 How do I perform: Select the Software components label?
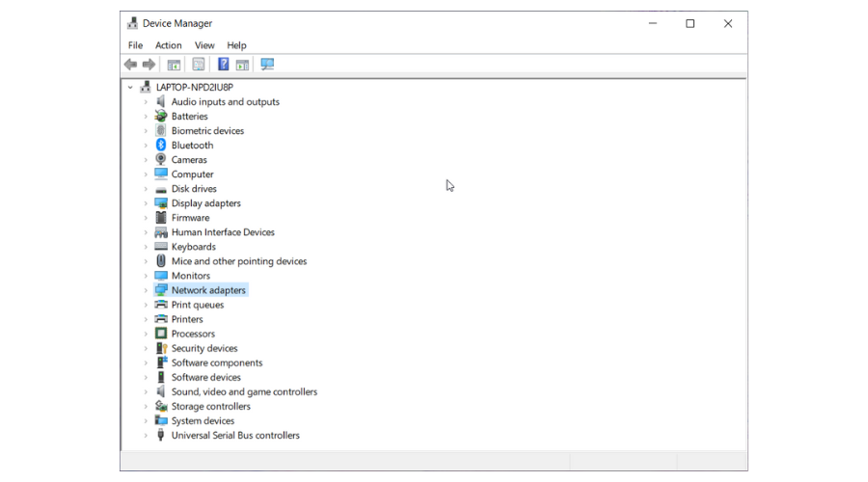point(217,362)
